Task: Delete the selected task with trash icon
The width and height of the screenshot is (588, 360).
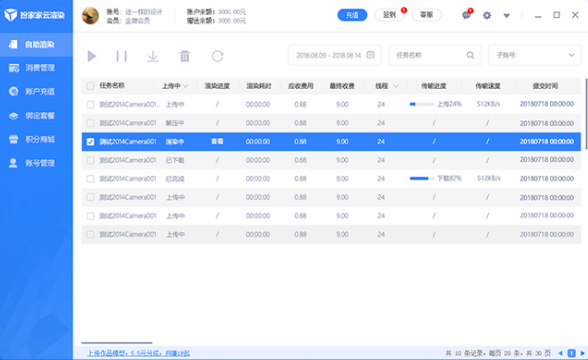Action: [184, 56]
